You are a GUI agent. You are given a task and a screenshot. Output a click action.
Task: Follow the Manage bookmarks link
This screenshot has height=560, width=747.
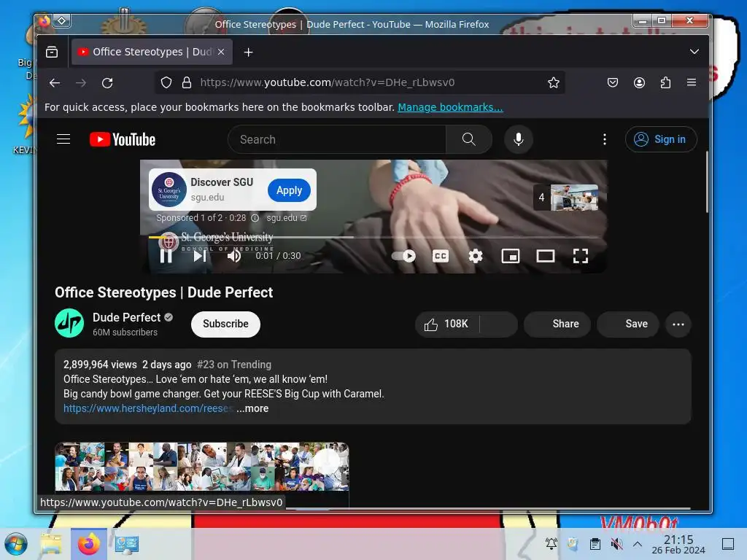[x=450, y=107]
